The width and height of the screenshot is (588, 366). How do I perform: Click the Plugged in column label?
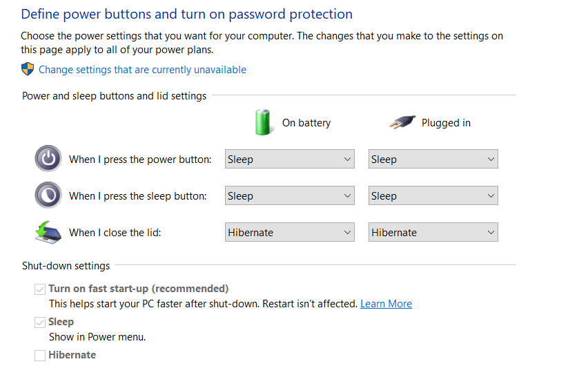[x=446, y=123]
